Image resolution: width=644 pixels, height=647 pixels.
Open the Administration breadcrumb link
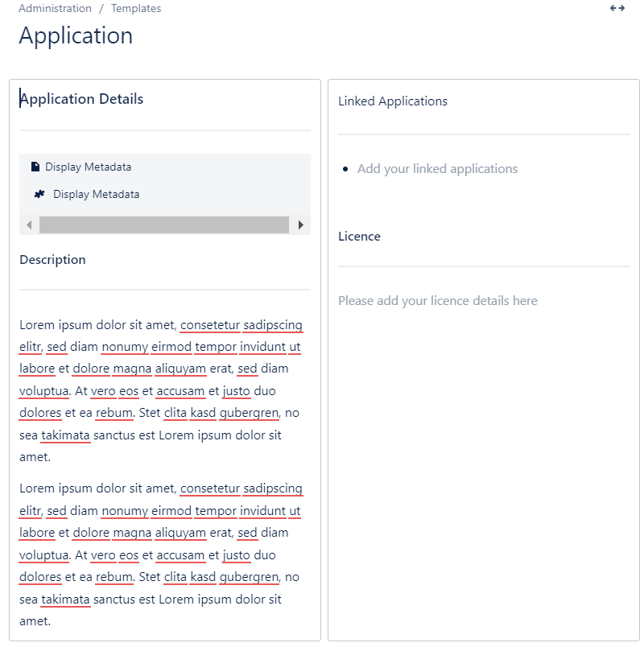coord(55,9)
